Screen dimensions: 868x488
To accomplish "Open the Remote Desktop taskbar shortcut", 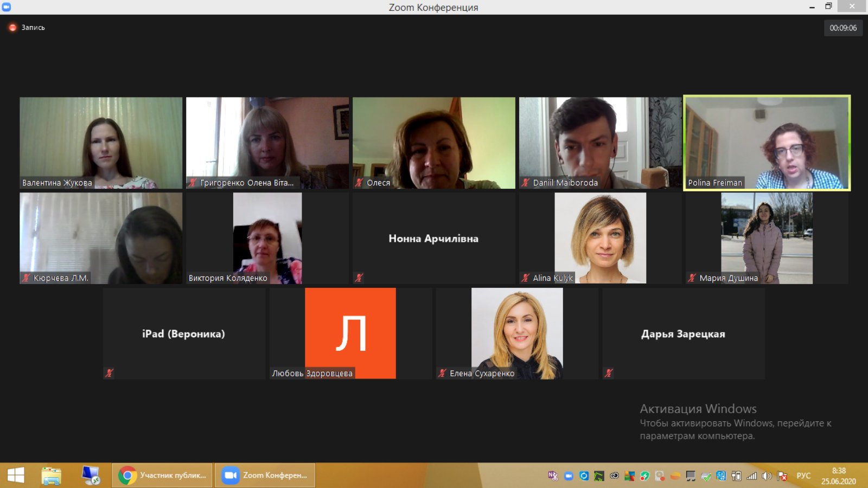I will [91, 476].
